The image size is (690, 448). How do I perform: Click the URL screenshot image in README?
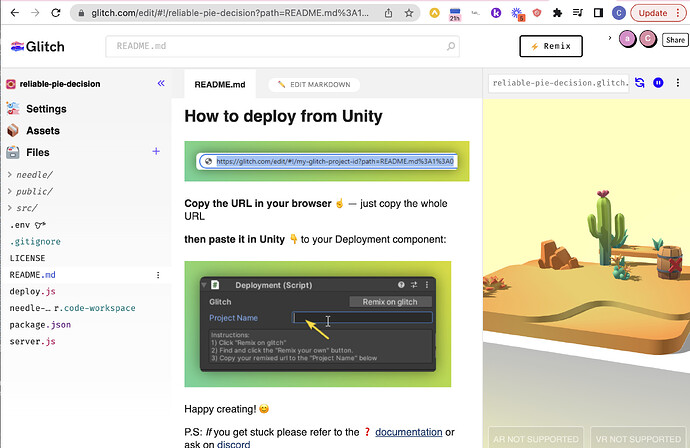tap(327, 161)
